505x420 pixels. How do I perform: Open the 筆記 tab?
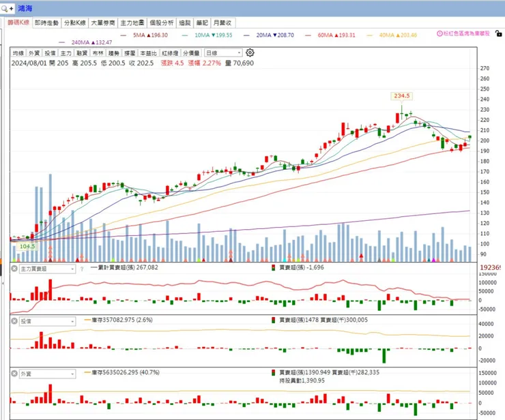point(202,23)
